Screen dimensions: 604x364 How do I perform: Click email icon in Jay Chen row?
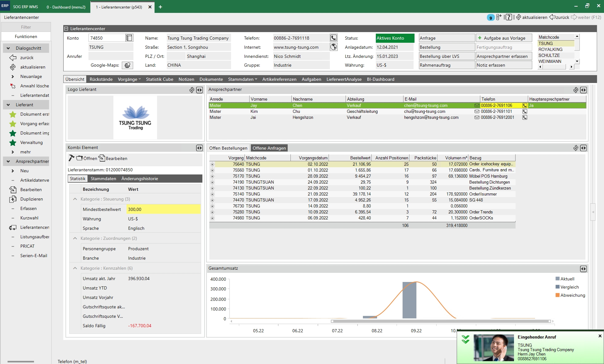pyautogui.click(x=477, y=106)
